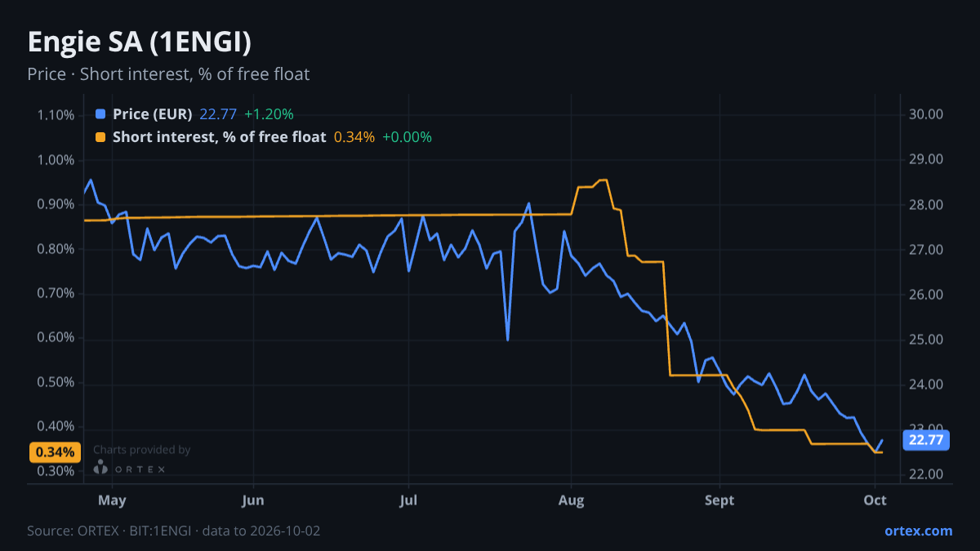Click the orange Short interest legend swatch
Screen dimensions: 980x551
coord(100,137)
